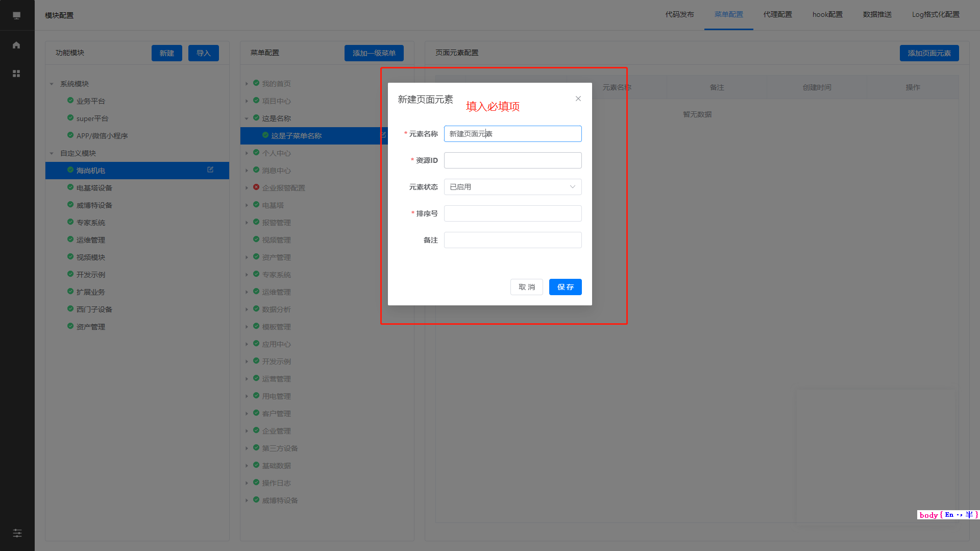Click green status icon next to 视频管理 menu
The width and height of the screenshot is (980, 551).
(256, 239)
